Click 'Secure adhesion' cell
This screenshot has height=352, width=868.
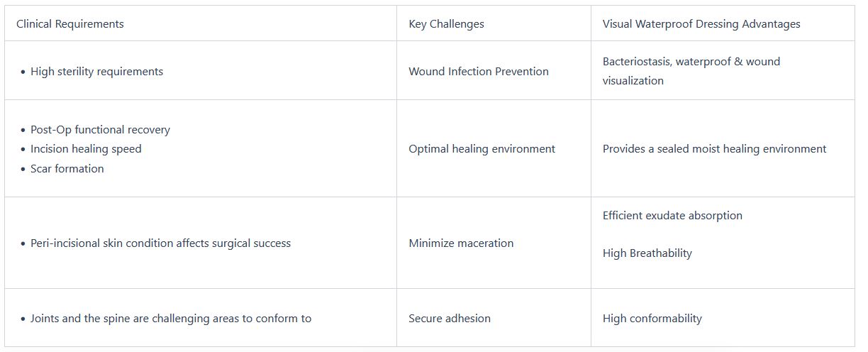[449, 319]
